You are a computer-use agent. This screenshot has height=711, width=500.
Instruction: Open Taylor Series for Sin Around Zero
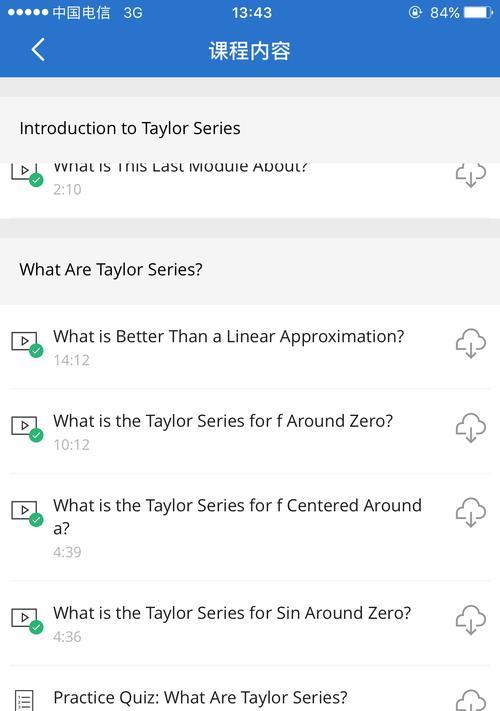pyautogui.click(x=232, y=613)
